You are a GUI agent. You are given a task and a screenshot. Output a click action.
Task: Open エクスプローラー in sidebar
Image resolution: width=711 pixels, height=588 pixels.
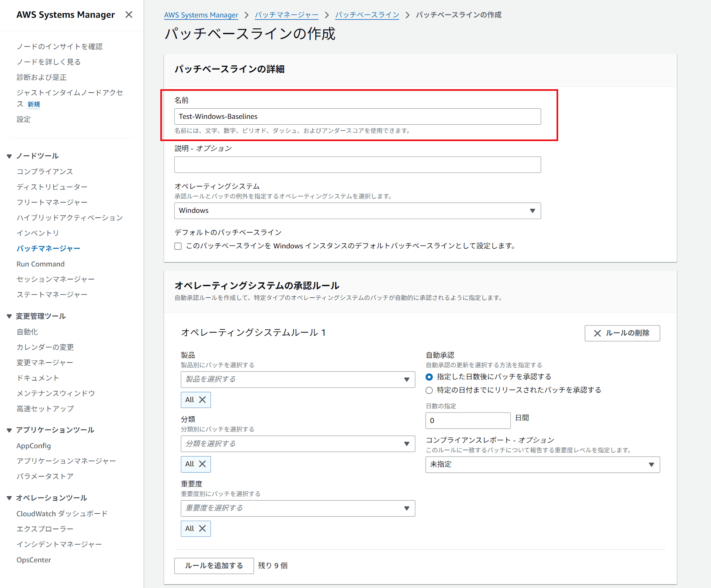coord(45,529)
